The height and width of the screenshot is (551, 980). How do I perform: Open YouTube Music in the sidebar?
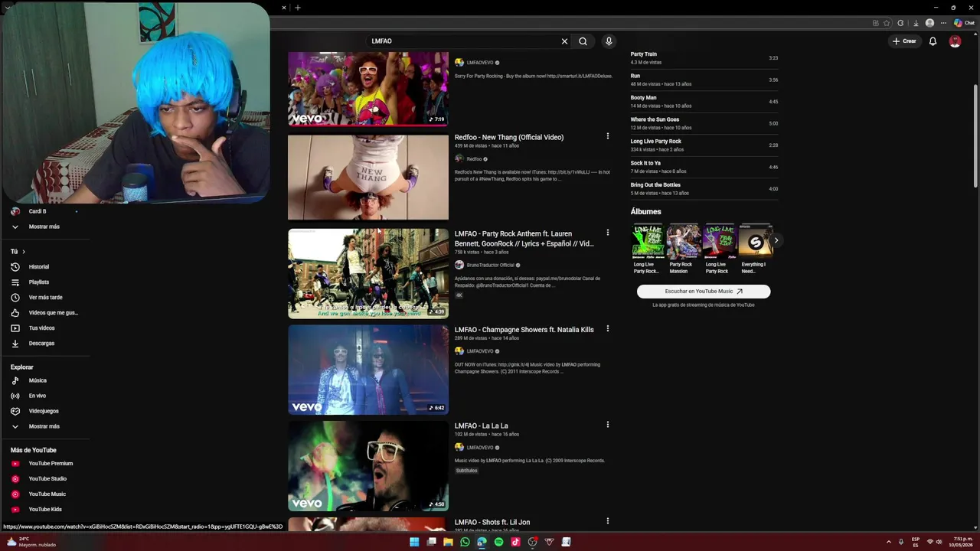46,494
